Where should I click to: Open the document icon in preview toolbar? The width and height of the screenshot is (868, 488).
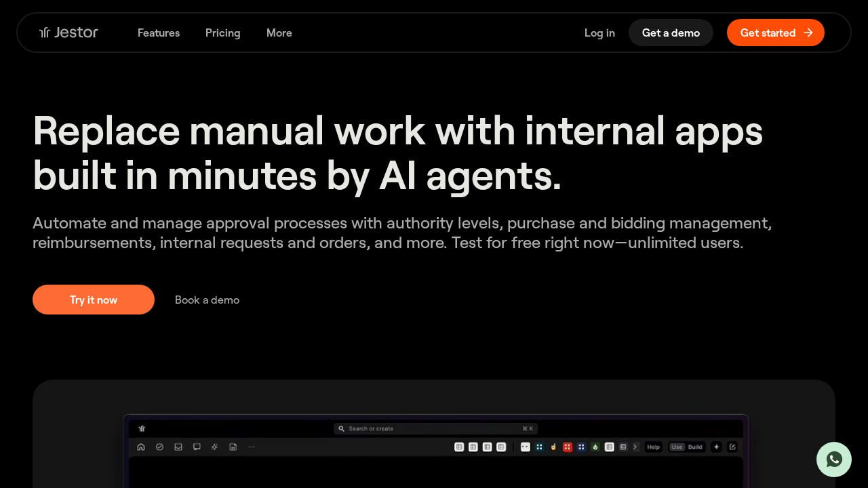click(233, 447)
